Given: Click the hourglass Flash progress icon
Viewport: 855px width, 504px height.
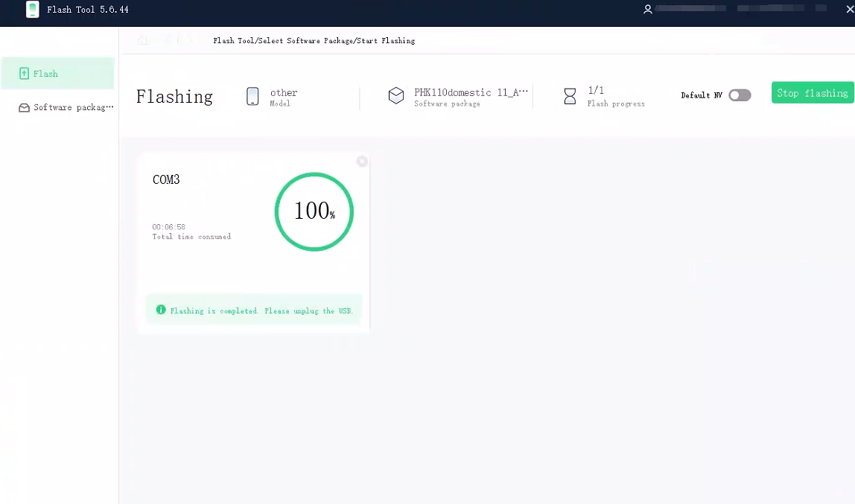Looking at the screenshot, I should pyautogui.click(x=570, y=97).
